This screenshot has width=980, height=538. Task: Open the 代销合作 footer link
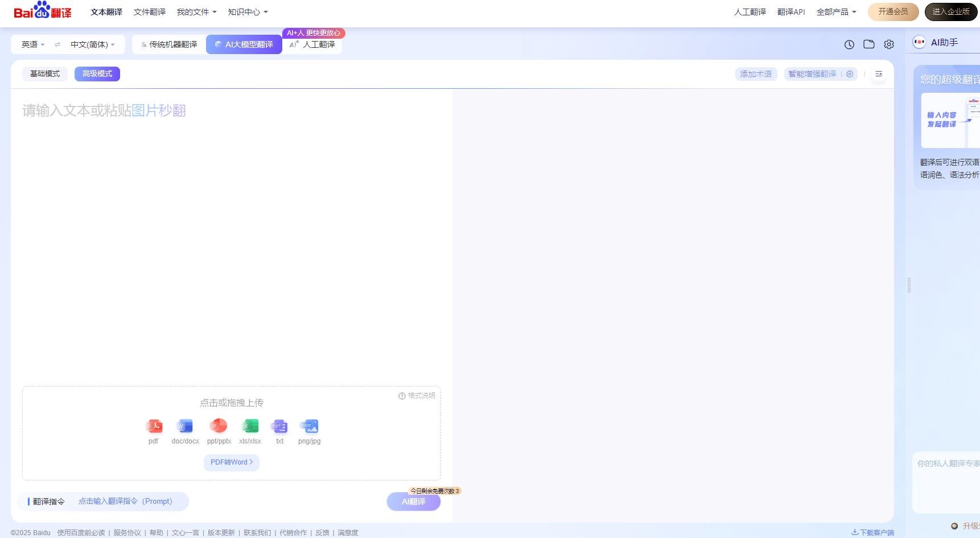(x=293, y=533)
